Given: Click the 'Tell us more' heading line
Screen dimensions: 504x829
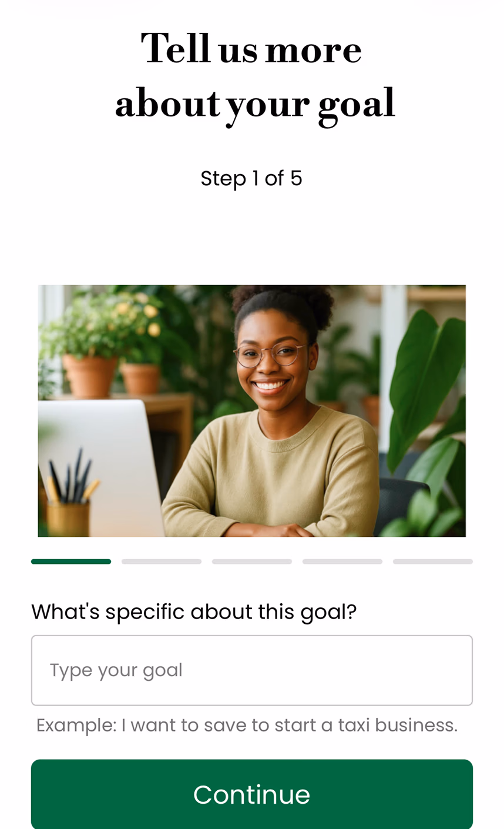Looking at the screenshot, I should tap(251, 48).
